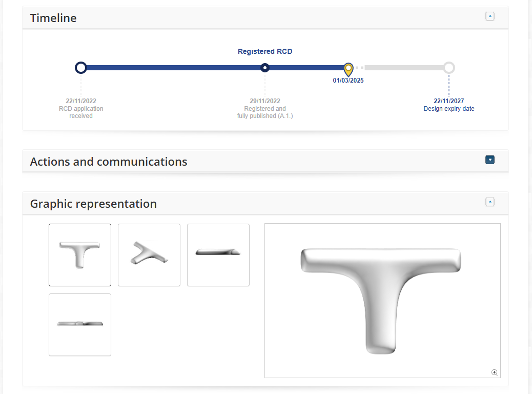Select the yellow current date pin marker
This screenshot has width=532, height=394.
coord(349,68)
